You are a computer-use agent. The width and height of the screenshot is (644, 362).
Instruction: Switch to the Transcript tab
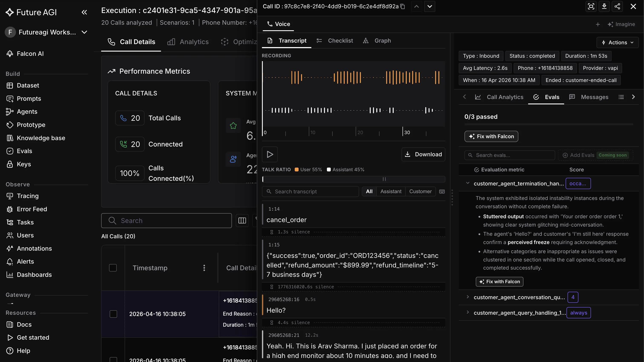point(286,41)
